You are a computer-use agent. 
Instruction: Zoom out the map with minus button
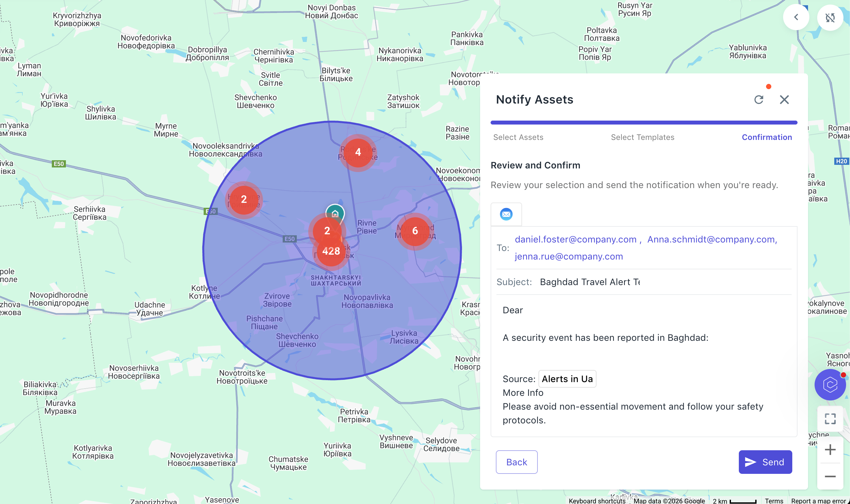point(830,476)
